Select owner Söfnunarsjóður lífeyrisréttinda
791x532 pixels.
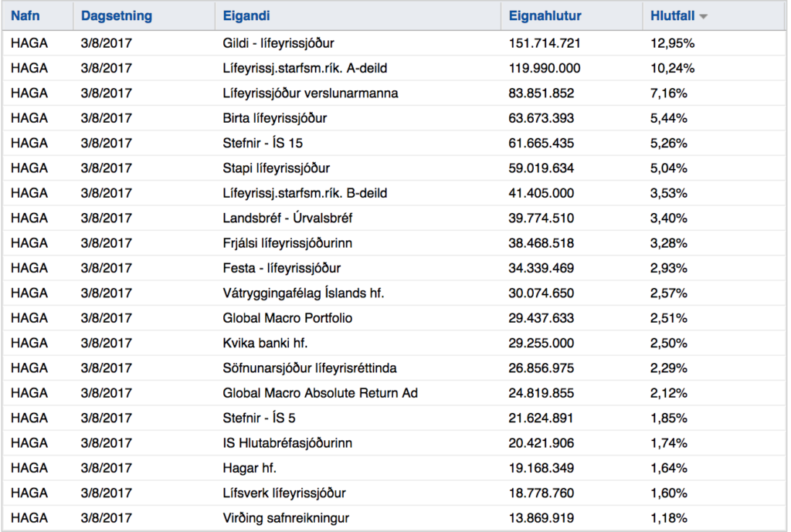click(x=310, y=368)
